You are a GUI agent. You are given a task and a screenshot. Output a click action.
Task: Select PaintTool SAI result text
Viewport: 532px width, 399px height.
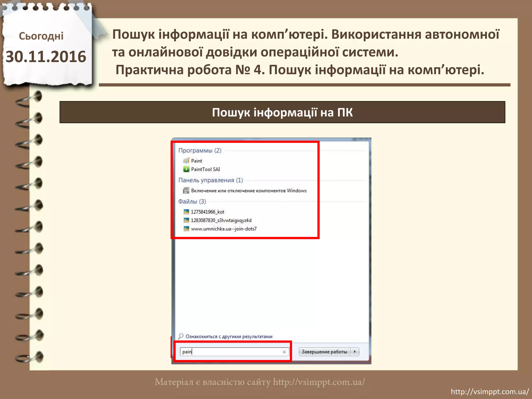pos(205,169)
